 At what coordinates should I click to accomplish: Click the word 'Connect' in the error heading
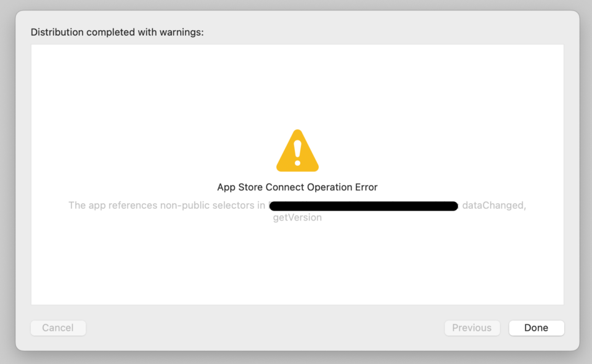coord(285,187)
